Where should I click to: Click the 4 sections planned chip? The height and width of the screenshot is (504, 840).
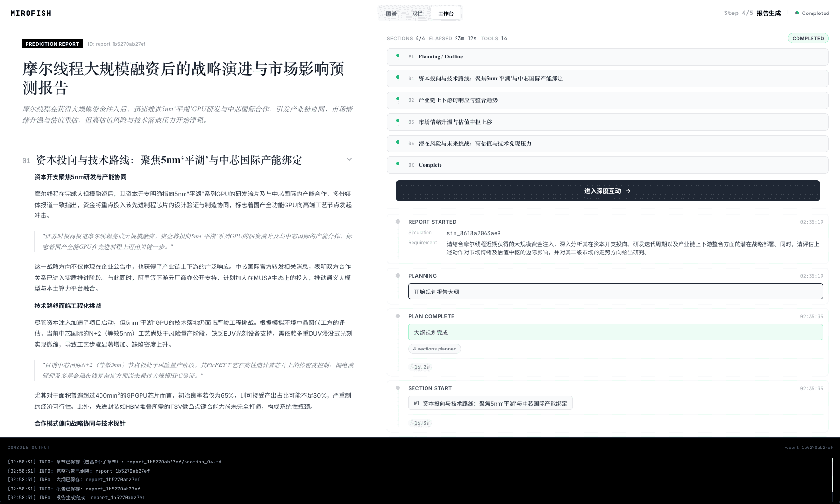[x=434, y=349]
